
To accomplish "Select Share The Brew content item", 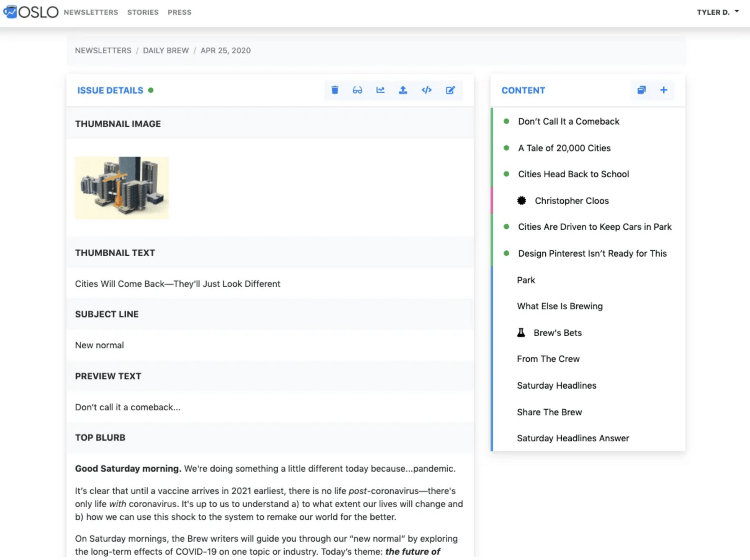I will [549, 412].
